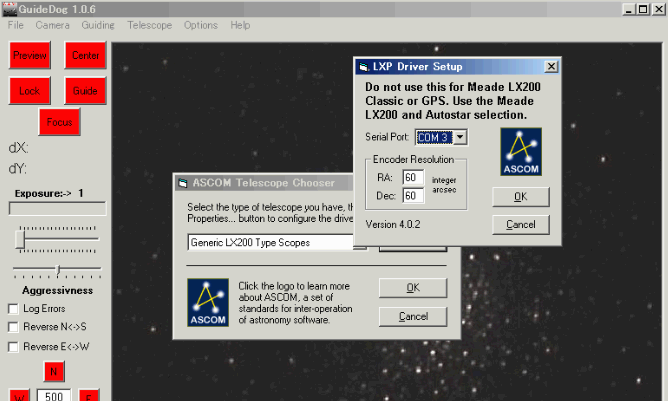
Task: Click the ASCOM Telescope Chooser title icon
Action: click(x=183, y=183)
